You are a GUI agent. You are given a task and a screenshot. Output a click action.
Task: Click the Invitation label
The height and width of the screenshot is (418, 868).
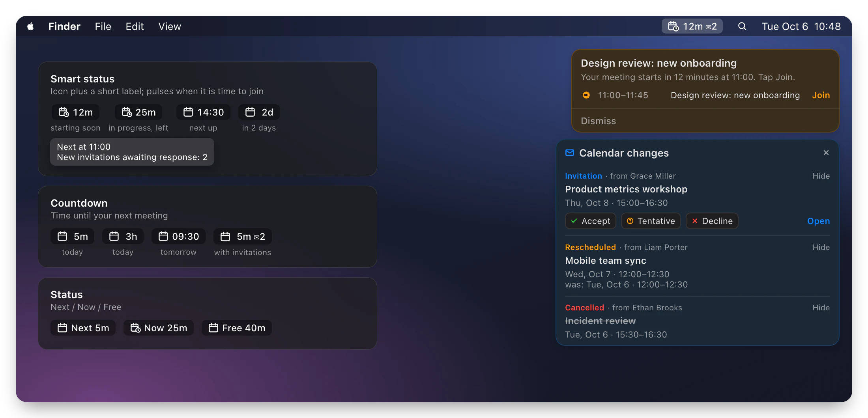(584, 176)
